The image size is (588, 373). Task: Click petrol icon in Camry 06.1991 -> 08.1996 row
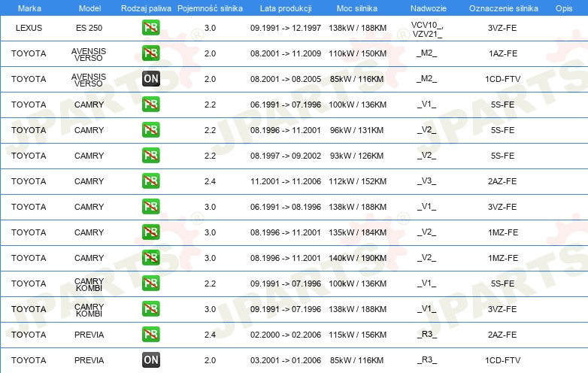point(150,207)
